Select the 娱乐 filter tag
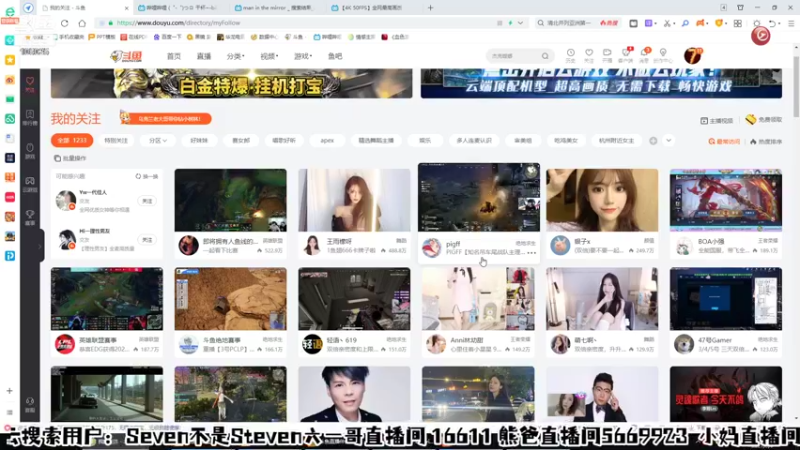This screenshot has height=450, width=800. (425, 140)
